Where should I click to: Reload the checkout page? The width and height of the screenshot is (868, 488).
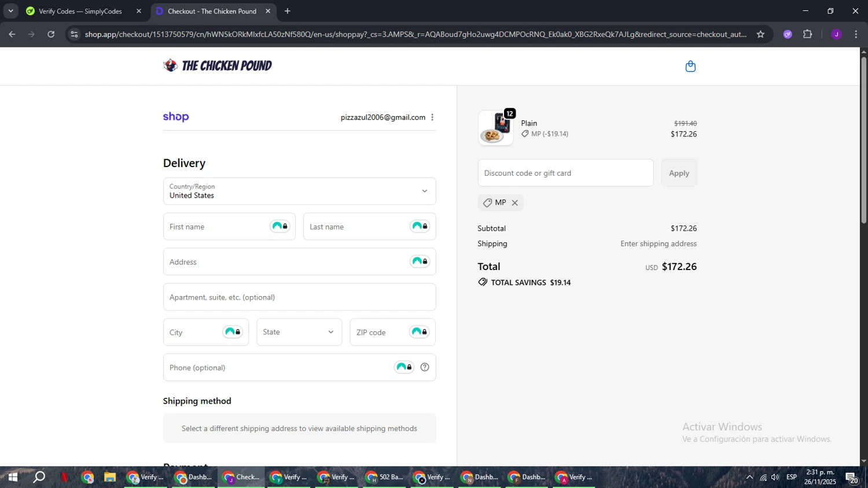point(51,34)
